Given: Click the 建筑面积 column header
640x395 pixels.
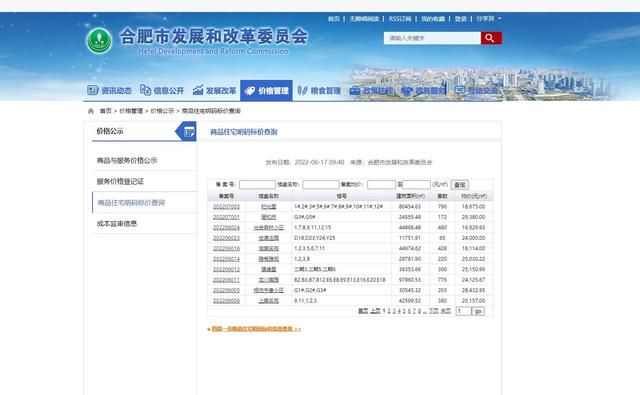Looking at the screenshot, I should click(410, 196).
